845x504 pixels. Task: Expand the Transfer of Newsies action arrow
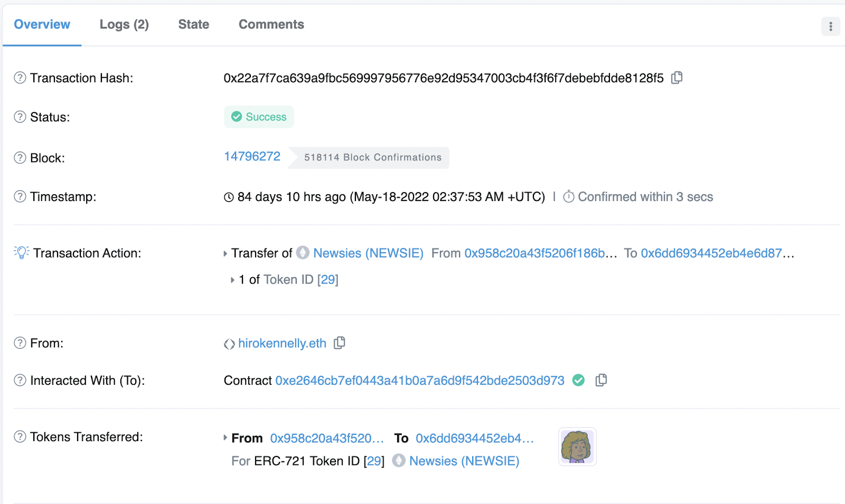(226, 254)
